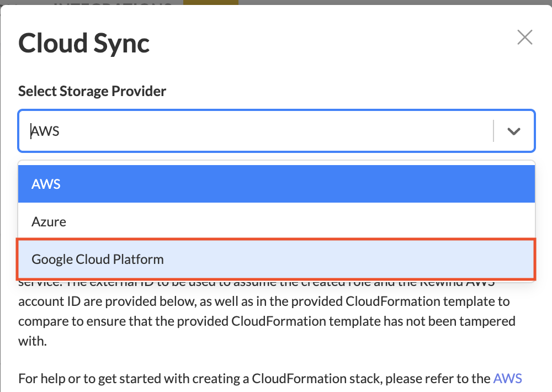The width and height of the screenshot is (552, 392).
Task: Click the word 'with.' ending the paragraph
Action: [33, 341]
